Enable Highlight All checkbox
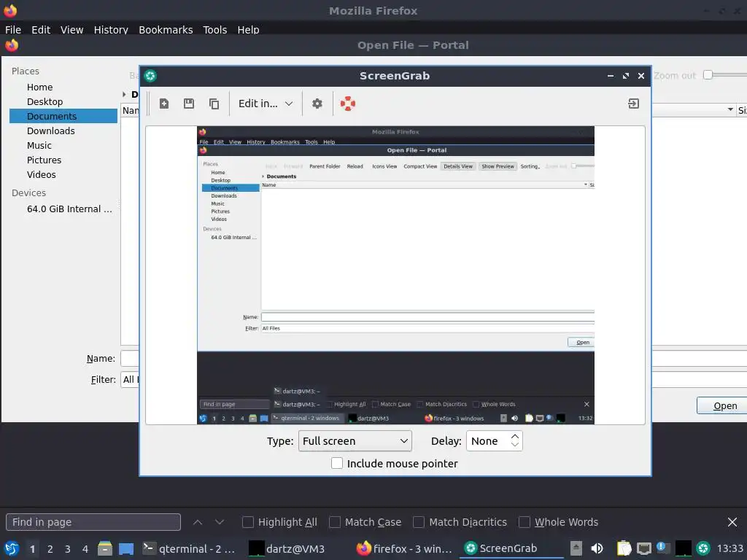This screenshot has height=560, width=747. (x=248, y=522)
